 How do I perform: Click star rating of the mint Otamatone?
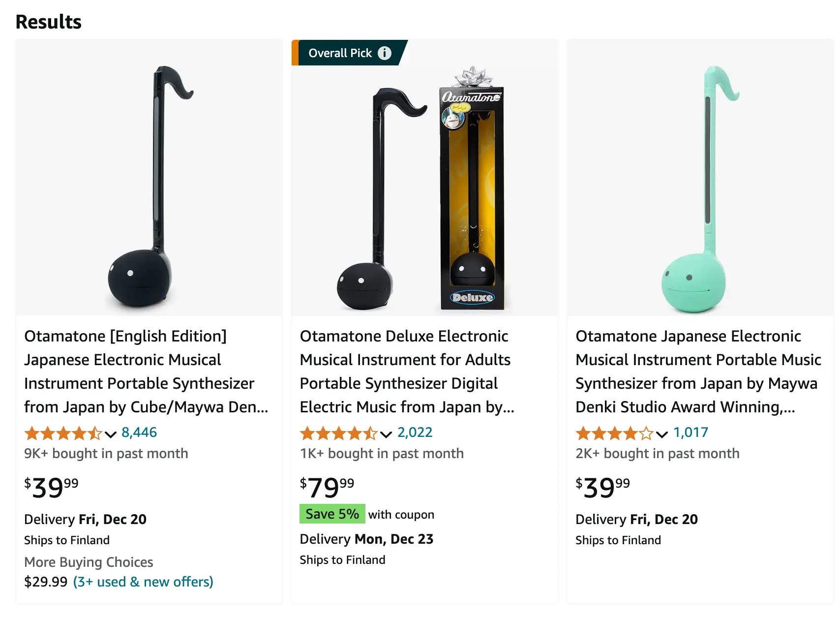614,433
